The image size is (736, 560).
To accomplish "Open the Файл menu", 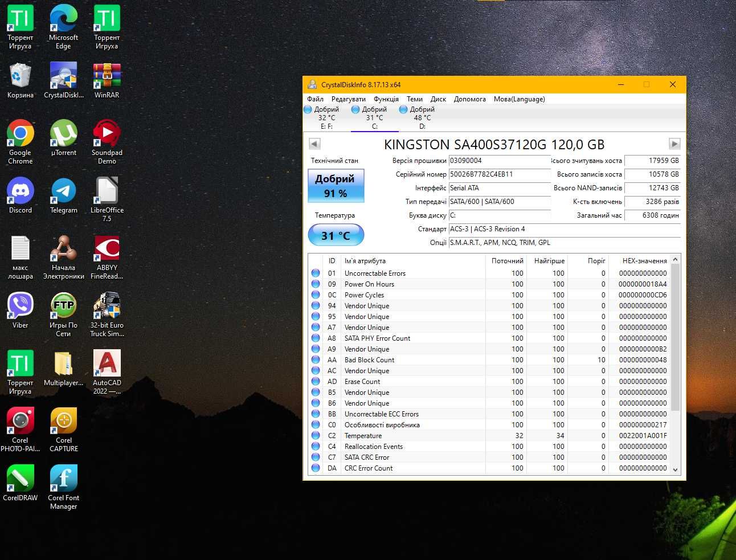I will pos(315,99).
